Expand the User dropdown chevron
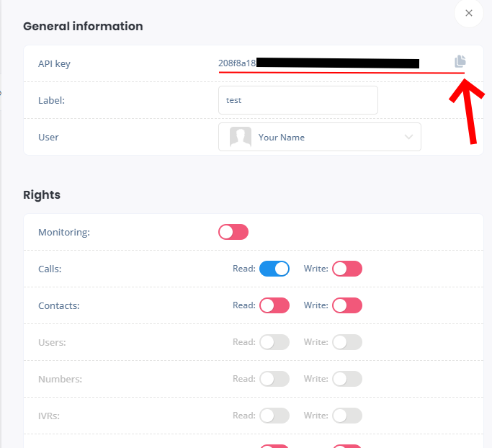492x448 pixels. [409, 137]
